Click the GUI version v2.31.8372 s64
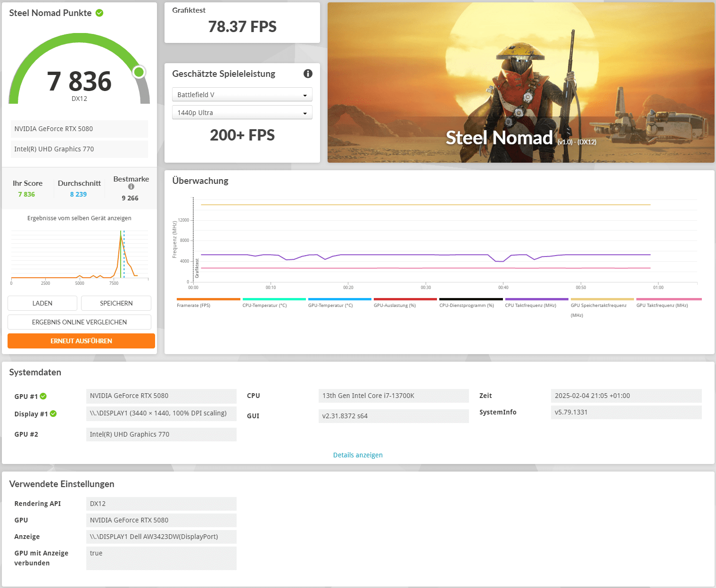This screenshot has width=716, height=588. [394, 416]
